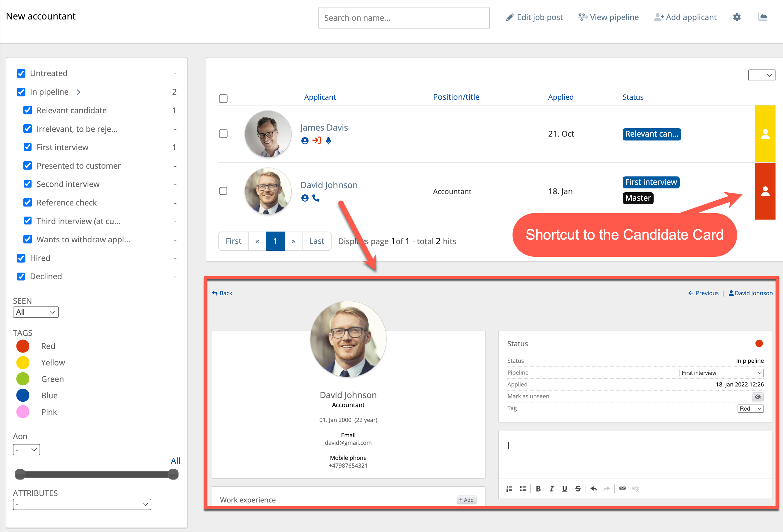
Task: Open the Tag dropdown set to Red
Action: (x=750, y=409)
